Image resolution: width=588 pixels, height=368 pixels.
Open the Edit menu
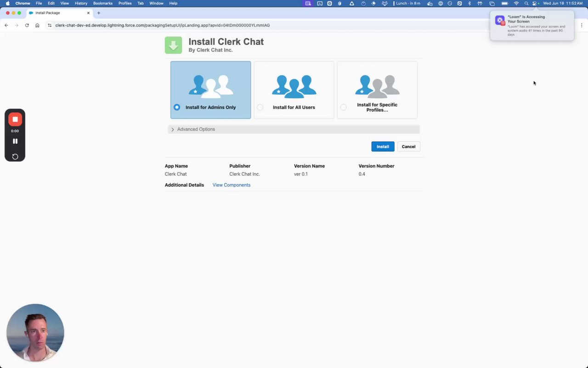tap(51, 3)
